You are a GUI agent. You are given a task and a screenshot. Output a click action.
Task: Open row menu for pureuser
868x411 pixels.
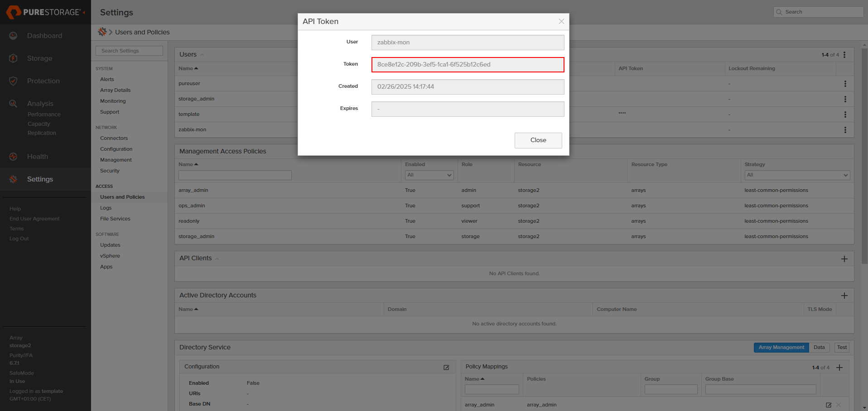click(x=845, y=84)
